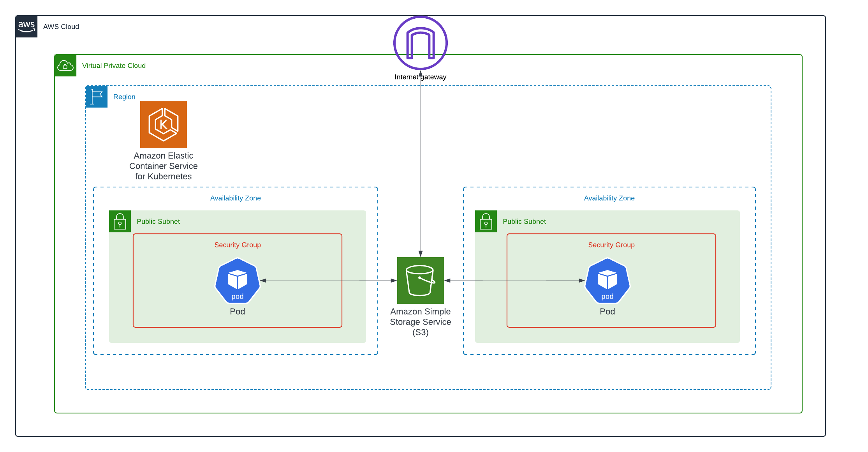Click the pod icon in the left subnet
Screen dimensions: 868x452
coord(238,281)
